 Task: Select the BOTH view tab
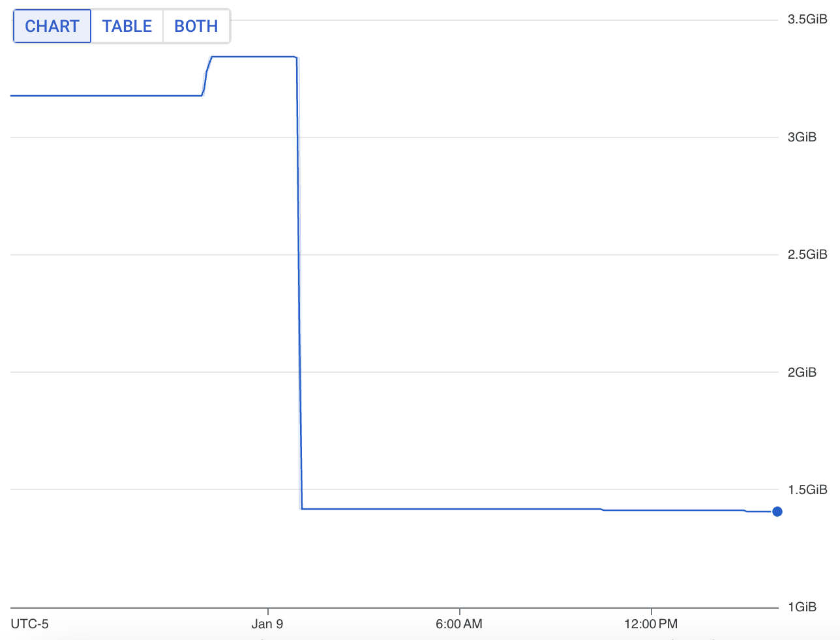point(196,26)
